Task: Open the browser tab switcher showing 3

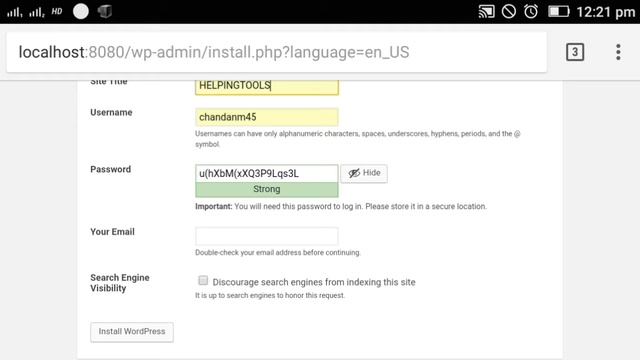Action: pos(575,52)
